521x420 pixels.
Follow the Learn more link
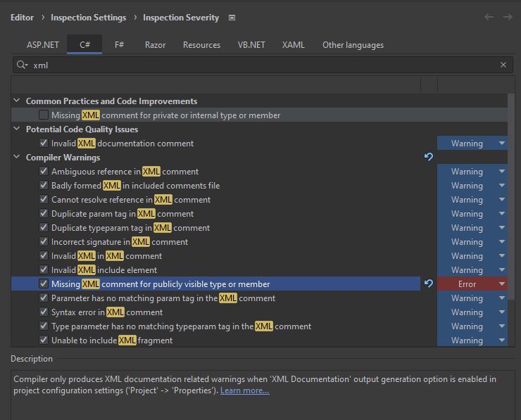pyautogui.click(x=244, y=390)
